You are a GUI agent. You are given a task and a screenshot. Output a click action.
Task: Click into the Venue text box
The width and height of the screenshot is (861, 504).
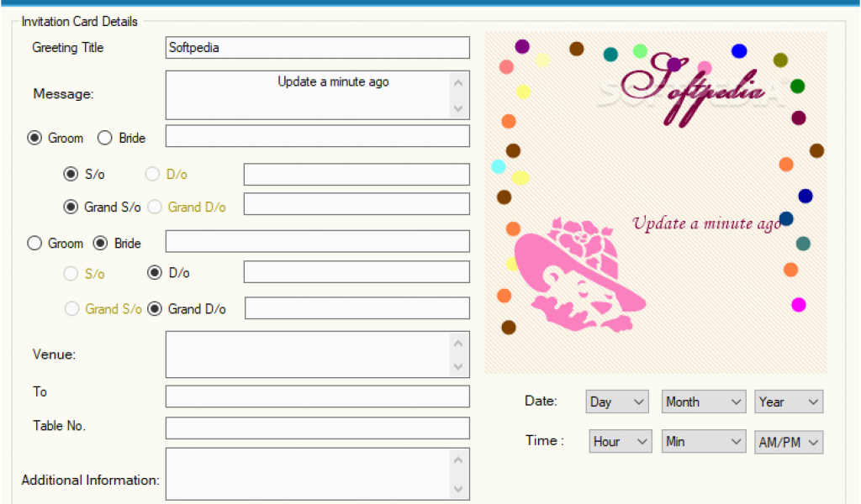click(308, 354)
